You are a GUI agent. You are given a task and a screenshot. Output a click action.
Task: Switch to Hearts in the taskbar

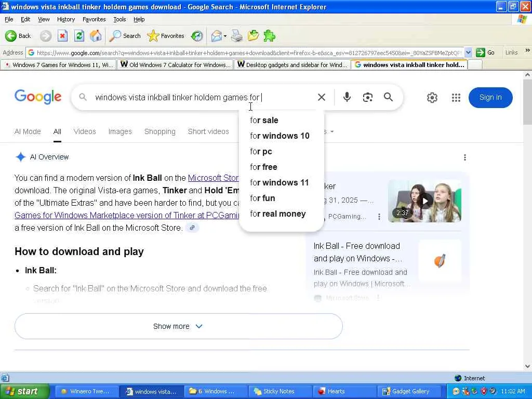344,391
